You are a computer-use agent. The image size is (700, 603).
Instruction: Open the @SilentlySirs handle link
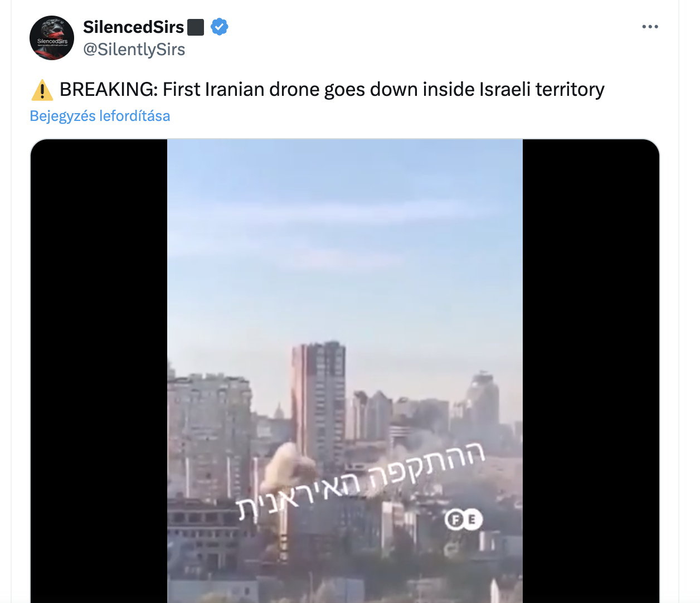pyautogui.click(x=134, y=50)
